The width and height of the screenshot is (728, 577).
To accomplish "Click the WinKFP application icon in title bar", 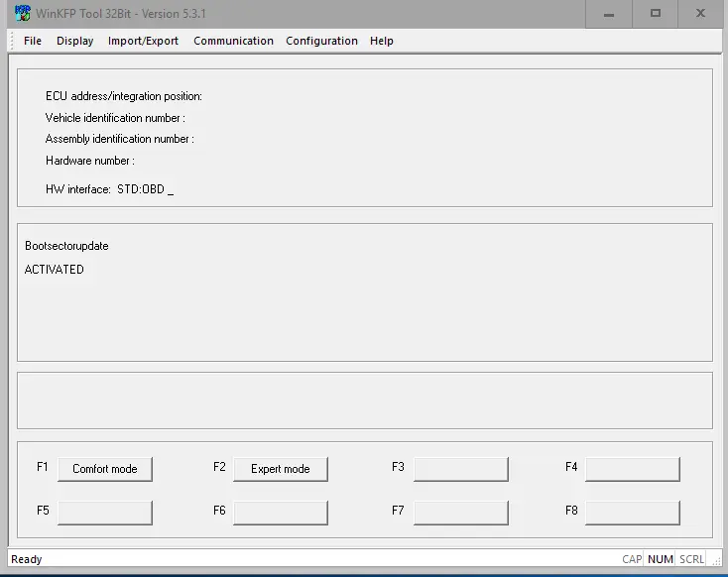I will pyautogui.click(x=22, y=13).
